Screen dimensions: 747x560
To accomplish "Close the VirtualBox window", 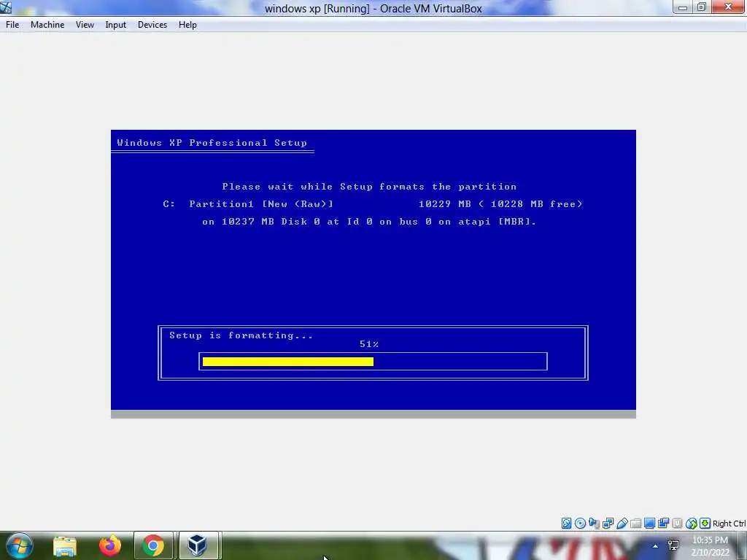I will pos(729,7).
